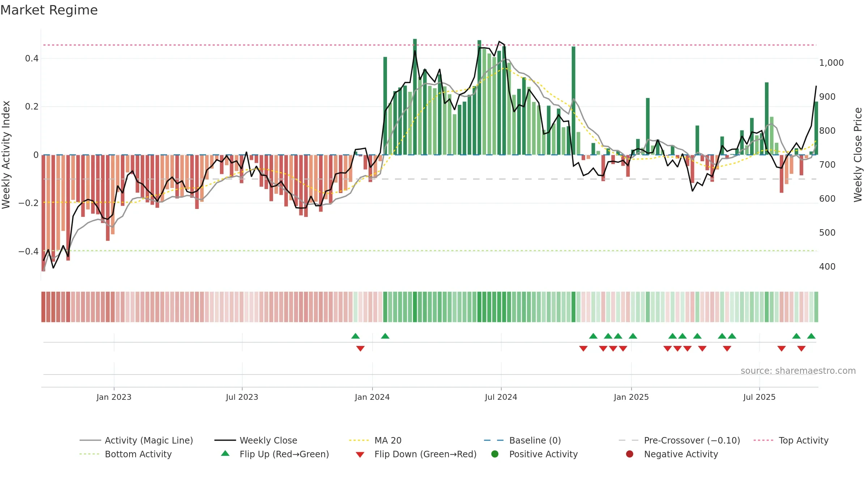Screen dimensions: 868x488
Task: Click red circle icon for Negative Activity
Action: point(630,454)
